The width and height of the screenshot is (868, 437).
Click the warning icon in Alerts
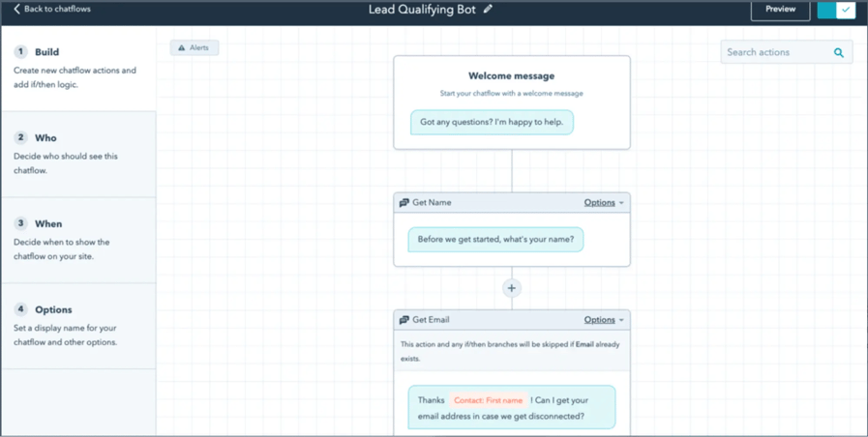182,47
